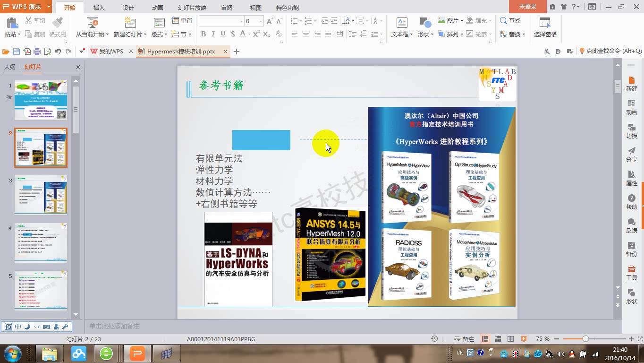Decrease font size with A- icon
Screen dimensions: 644x363
click(x=280, y=21)
